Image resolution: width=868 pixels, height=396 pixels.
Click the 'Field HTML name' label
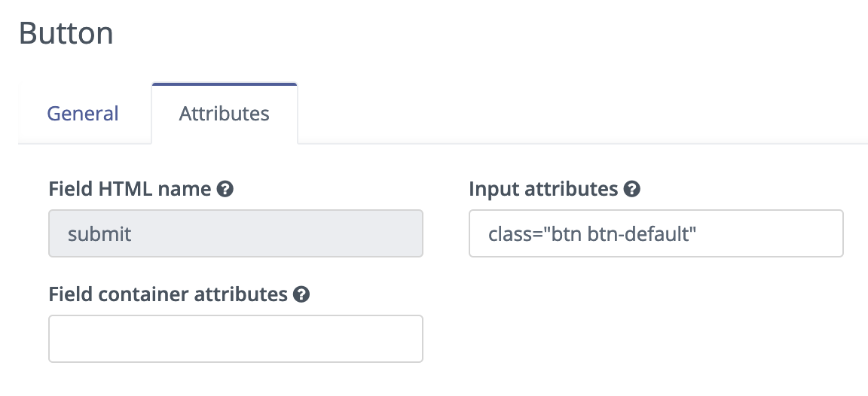(x=130, y=189)
